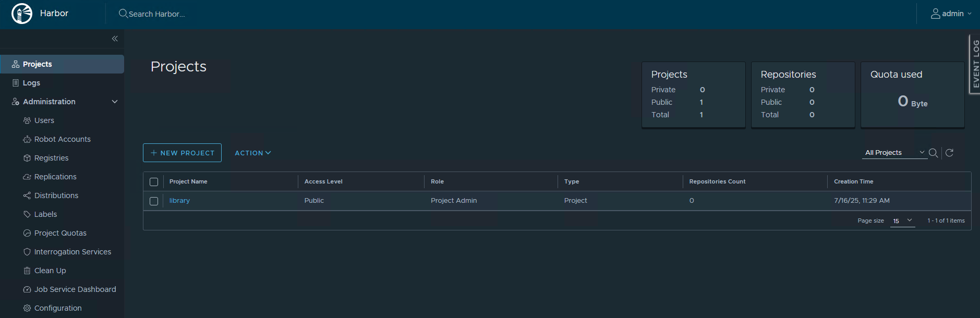This screenshot has width=980, height=318.
Task: Click the NEW PROJECT button
Action: 182,153
